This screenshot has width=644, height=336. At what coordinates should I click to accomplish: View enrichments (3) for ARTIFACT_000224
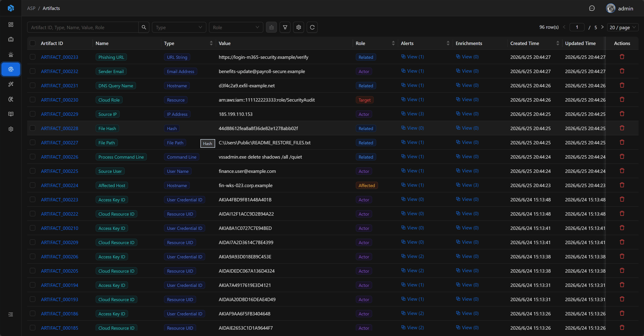tap(467, 185)
